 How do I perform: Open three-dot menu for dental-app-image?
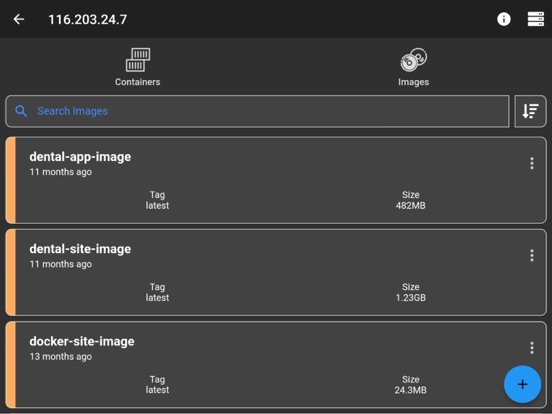coord(532,163)
